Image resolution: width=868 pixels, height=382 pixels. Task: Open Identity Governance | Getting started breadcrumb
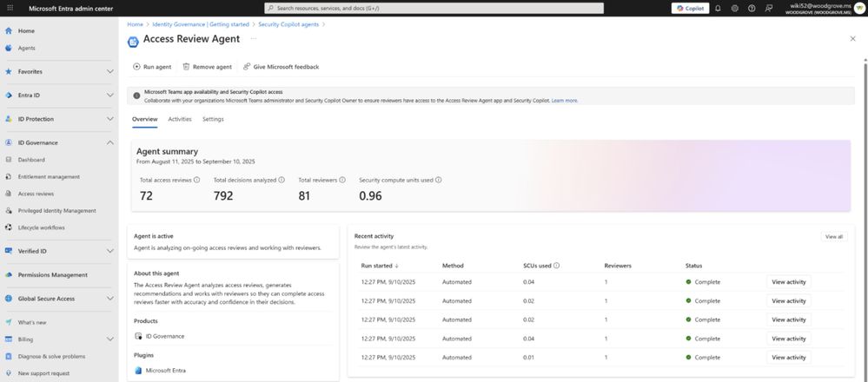(201, 24)
